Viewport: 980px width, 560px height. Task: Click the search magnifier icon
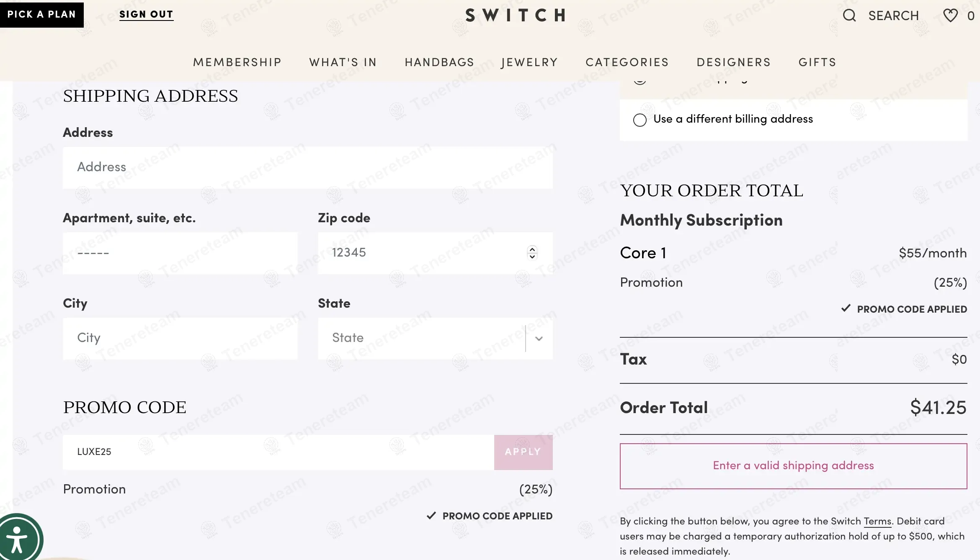pos(849,15)
